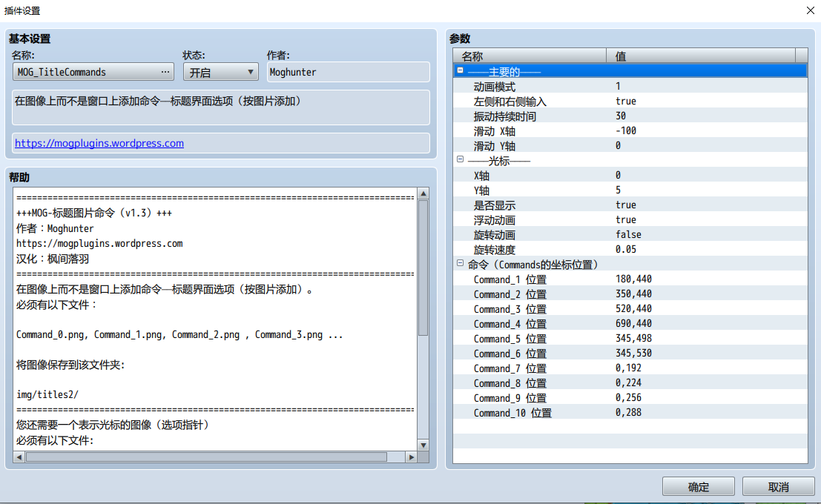The image size is (821, 504).
Task: Click the 作者 field showing Moghunter
Action: coord(348,72)
